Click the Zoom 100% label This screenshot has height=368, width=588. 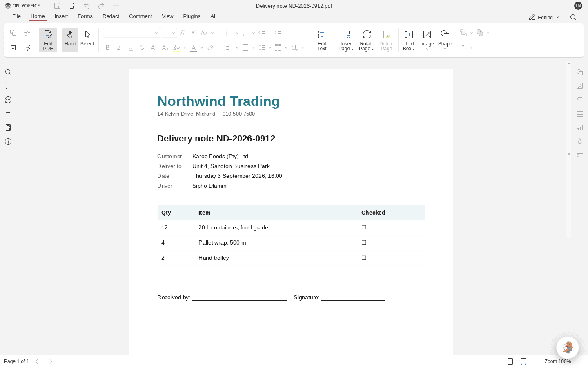[x=557, y=361]
